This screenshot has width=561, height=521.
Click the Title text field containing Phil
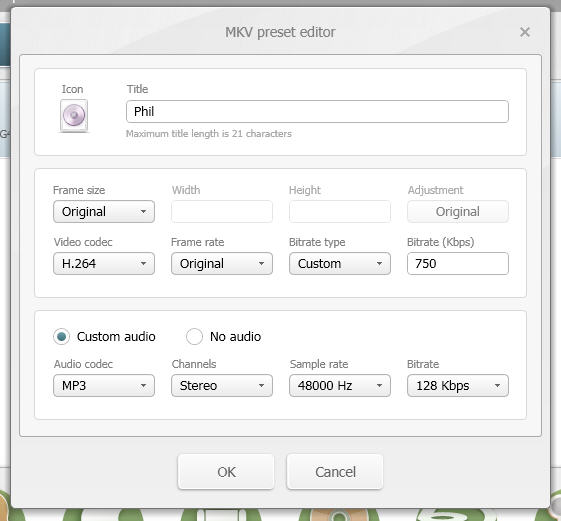pyautogui.click(x=317, y=112)
